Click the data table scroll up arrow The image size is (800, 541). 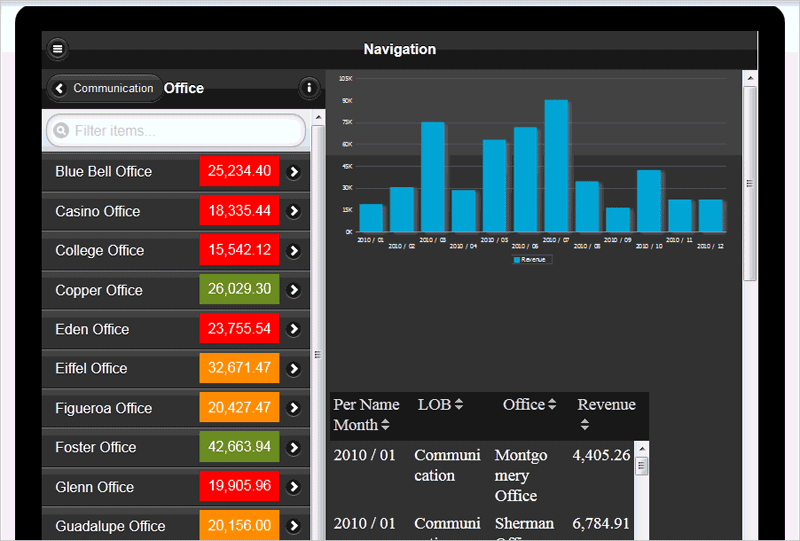(x=642, y=449)
